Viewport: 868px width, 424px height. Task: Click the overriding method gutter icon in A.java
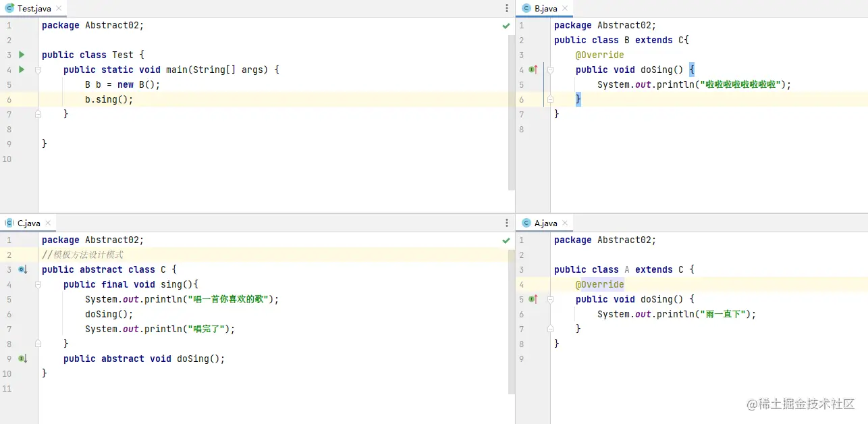click(x=533, y=299)
